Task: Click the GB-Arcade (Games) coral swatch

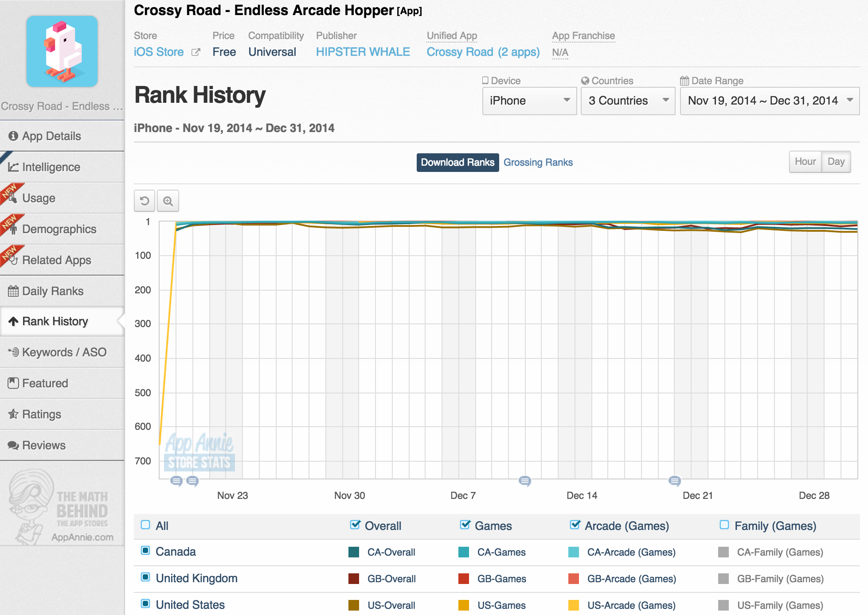Action: [x=574, y=579]
